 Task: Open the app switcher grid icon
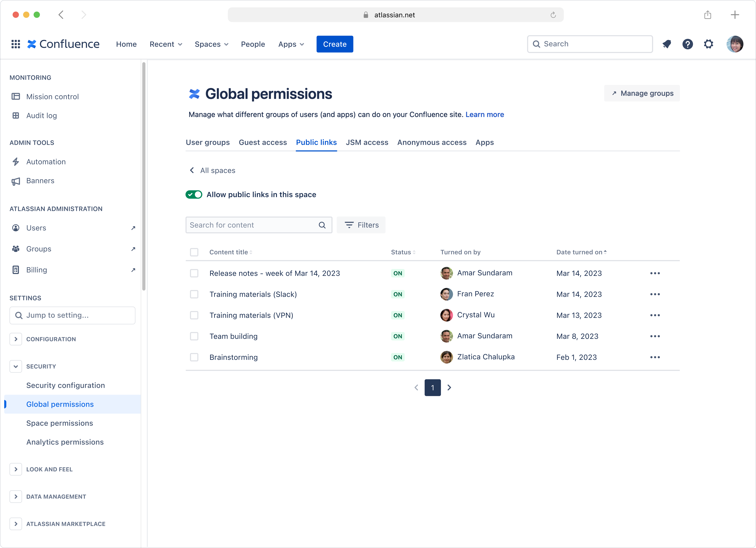point(15,44)
